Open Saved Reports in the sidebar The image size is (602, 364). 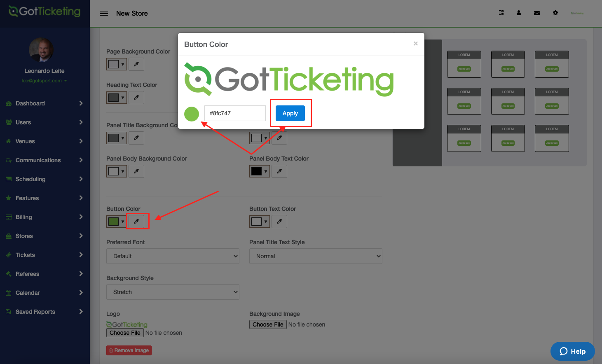45,312
